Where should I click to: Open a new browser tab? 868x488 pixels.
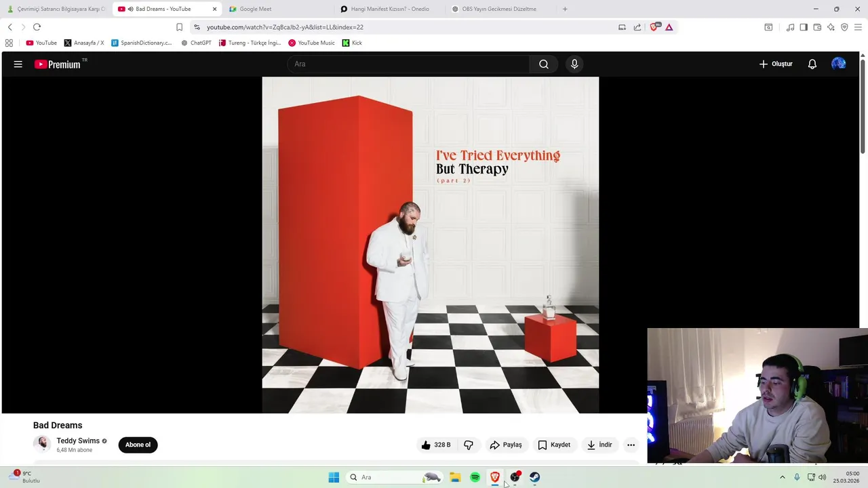point(565,9)
